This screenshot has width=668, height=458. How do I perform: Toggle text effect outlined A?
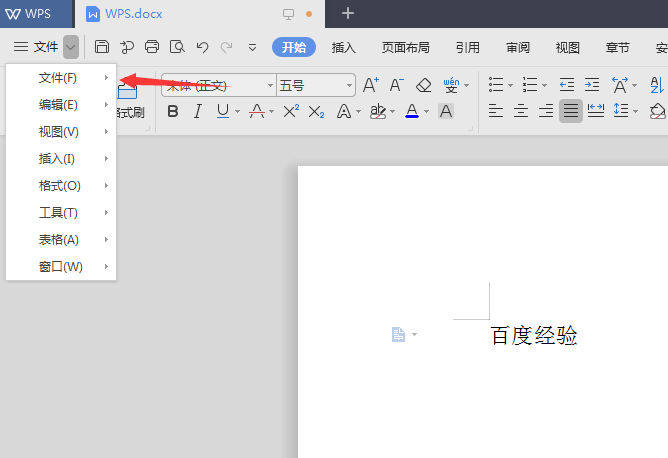click(x=344, y=112)
